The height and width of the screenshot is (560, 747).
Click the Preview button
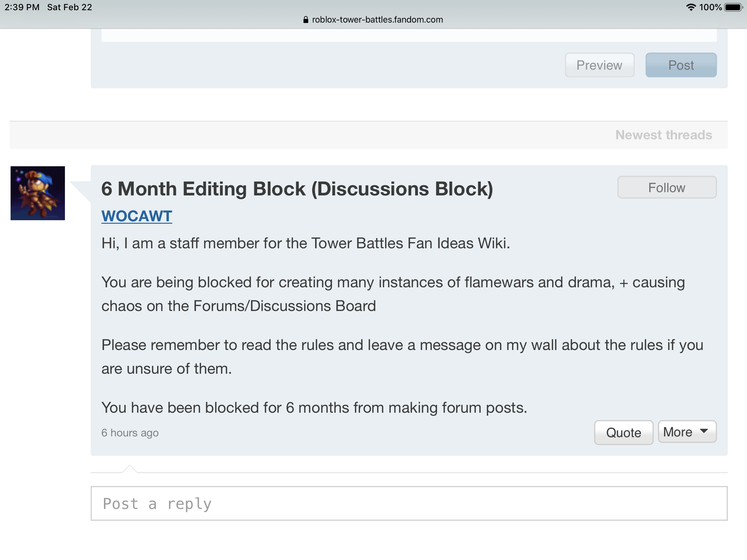point(599,65)
